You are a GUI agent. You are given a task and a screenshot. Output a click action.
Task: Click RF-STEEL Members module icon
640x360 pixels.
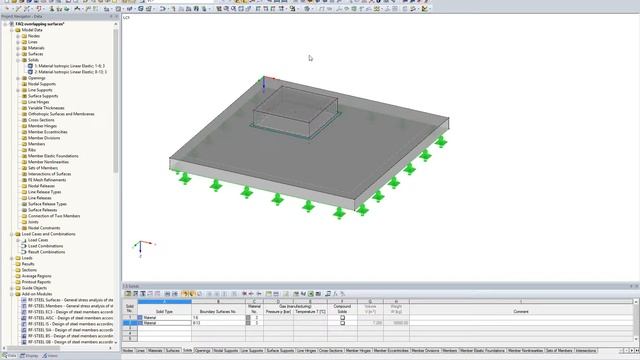pyautogui.click(x=24, y=306)
